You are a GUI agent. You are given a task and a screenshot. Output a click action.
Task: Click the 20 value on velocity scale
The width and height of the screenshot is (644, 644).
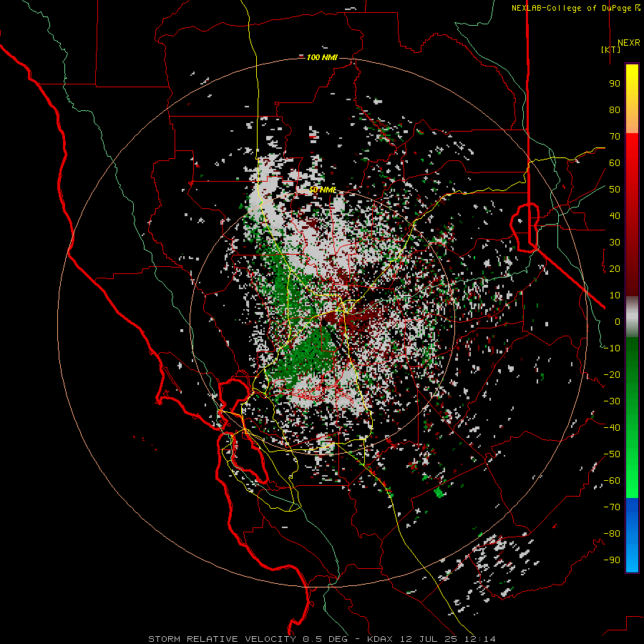point(615,269)
